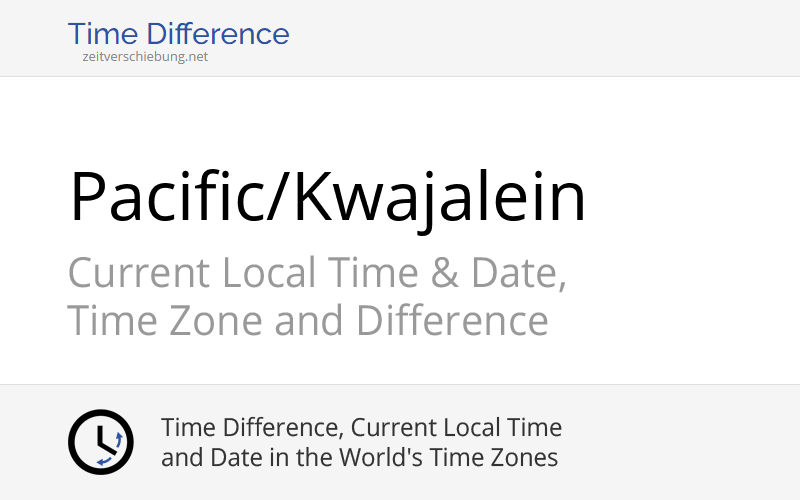Click the black clock icon in the footer
800x500 pixels.
point(100,441)
